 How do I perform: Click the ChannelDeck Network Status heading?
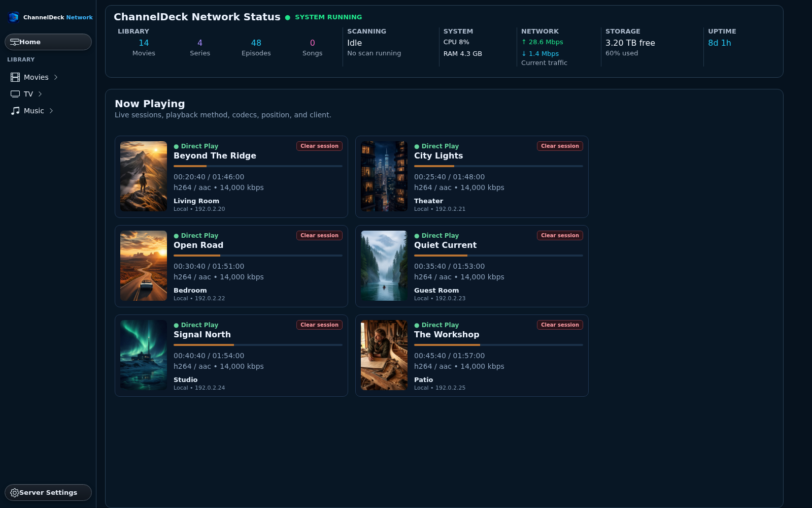197,17
